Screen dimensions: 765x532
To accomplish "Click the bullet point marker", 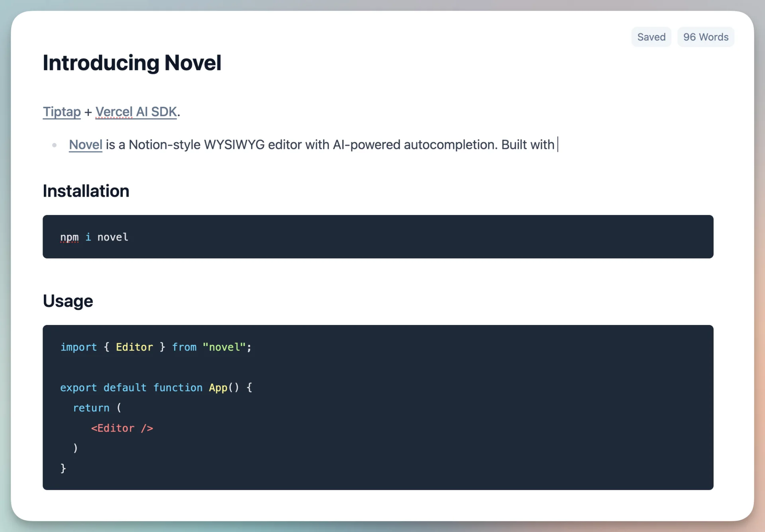I will pyautogui.click(x=54, y=145).
